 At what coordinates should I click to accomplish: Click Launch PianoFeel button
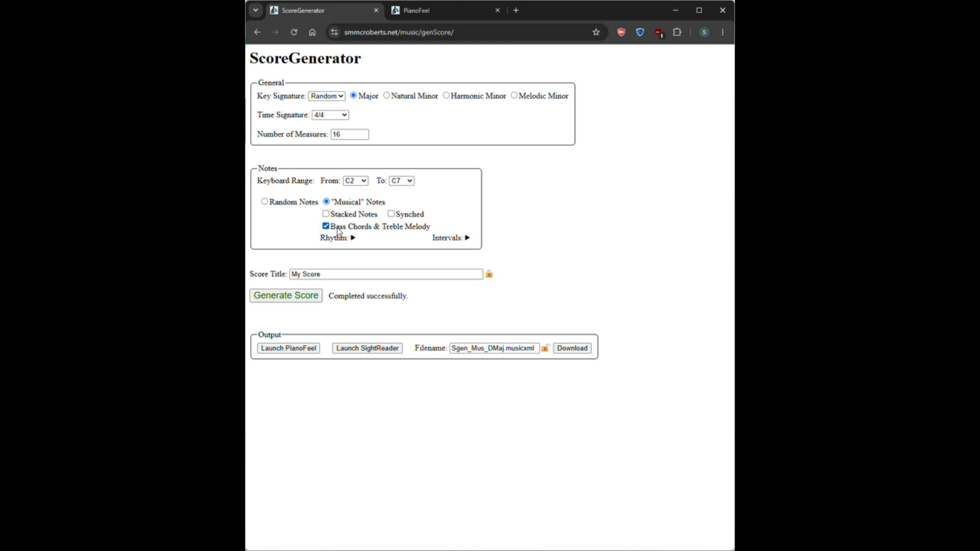pyautogui.click(x=288, y=348)
